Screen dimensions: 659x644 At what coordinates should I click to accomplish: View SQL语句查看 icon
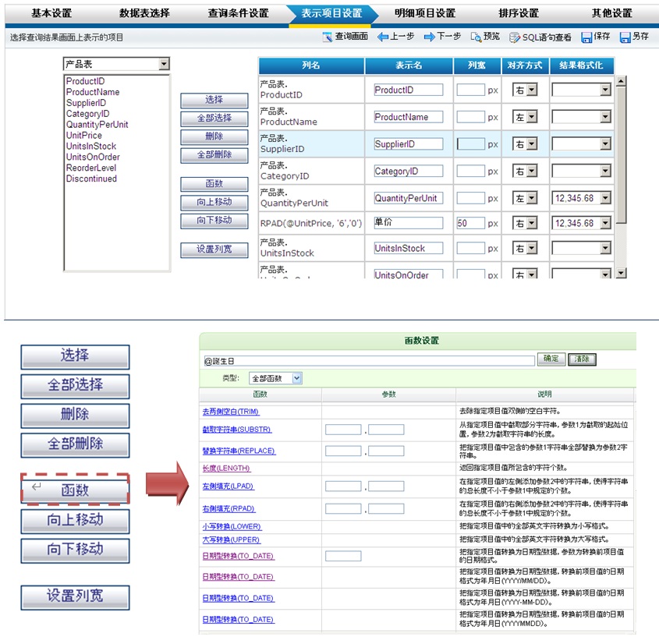[x=515, y=37]
